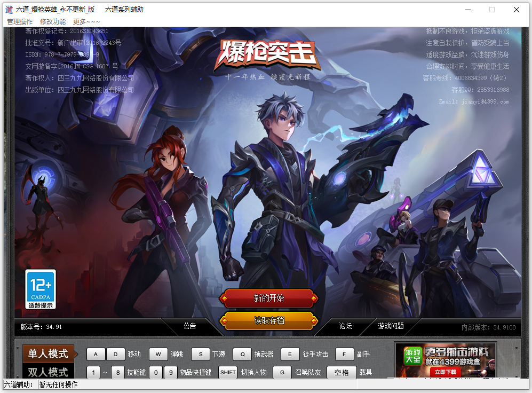This screenshot has height=393, width=532.
Task: Click the 出版单位 publisher line
Action: click(x=80, y=90)
